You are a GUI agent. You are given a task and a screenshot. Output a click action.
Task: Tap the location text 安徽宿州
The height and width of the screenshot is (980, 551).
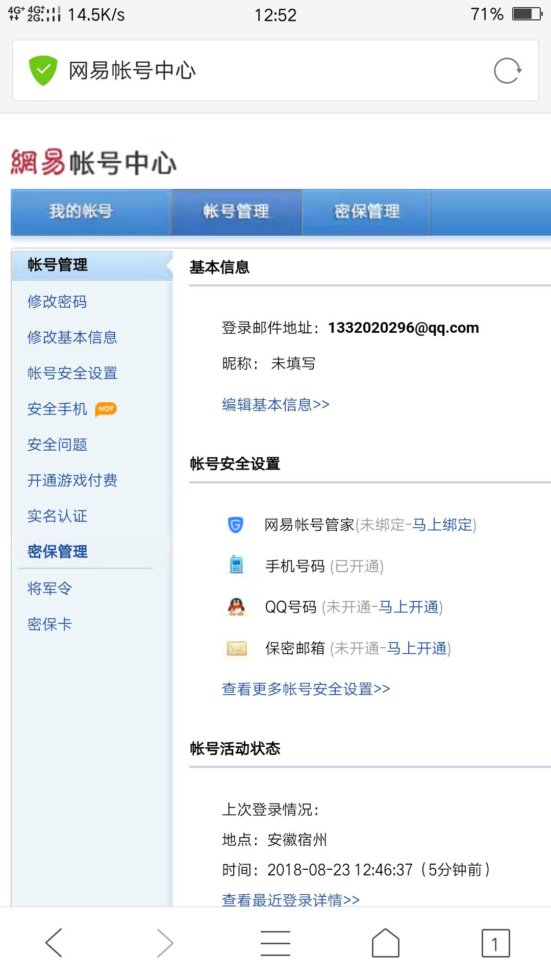[x=297, y=840]
